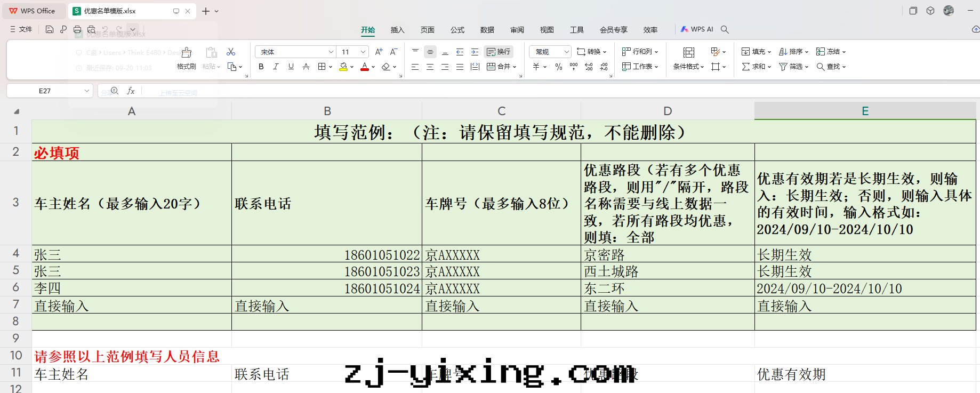Click the 工作表 (Worksheet) button
Image resolution: width=980 pixels, height=393 pixels.
(640, 67)
